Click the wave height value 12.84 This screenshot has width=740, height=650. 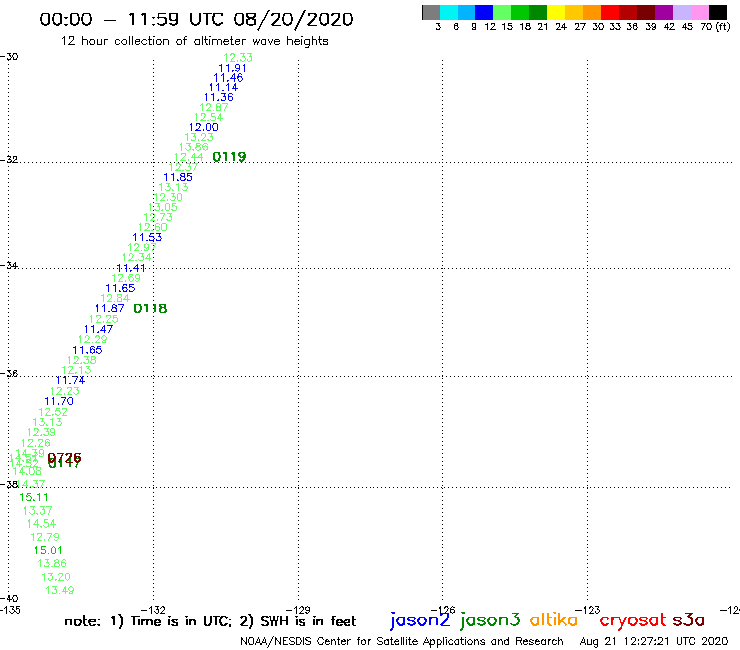point(115,298)
